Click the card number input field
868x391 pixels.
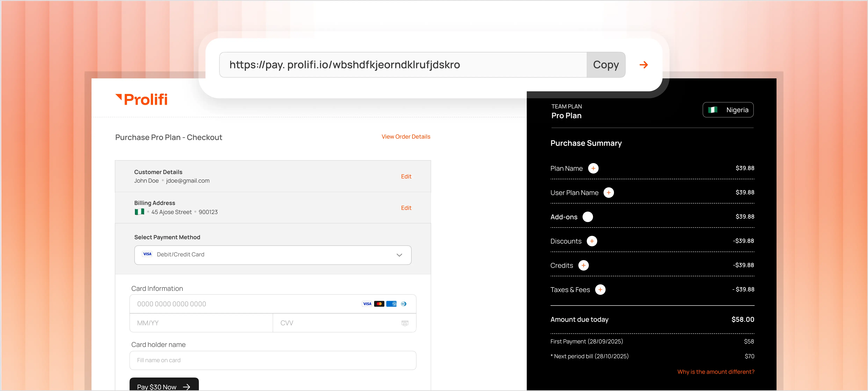pyautogui.click(x=236, y=303)
